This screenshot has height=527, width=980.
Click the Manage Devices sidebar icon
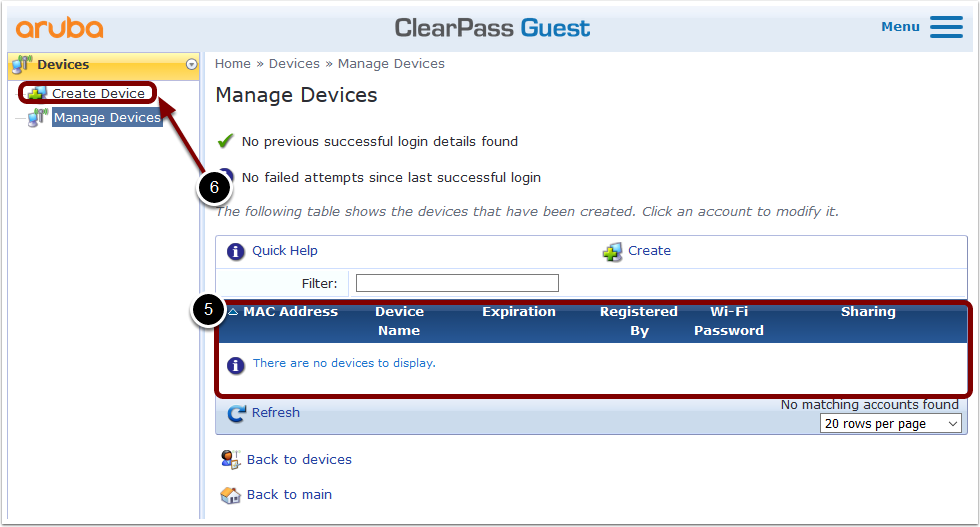coord(38,117)
